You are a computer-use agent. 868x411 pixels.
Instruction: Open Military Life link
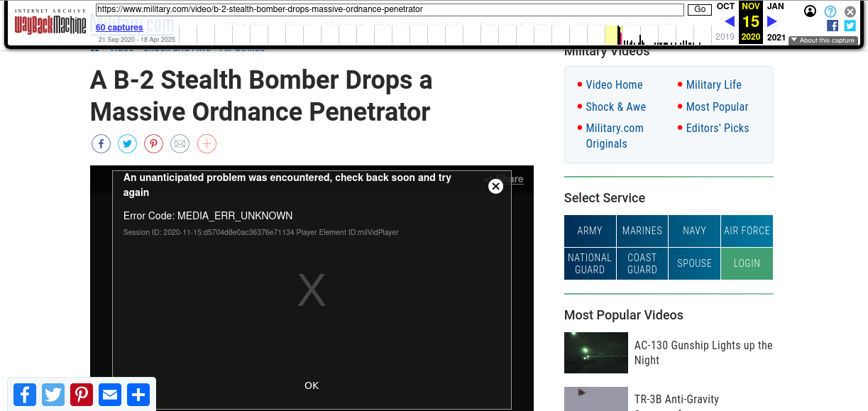point(714,84)
